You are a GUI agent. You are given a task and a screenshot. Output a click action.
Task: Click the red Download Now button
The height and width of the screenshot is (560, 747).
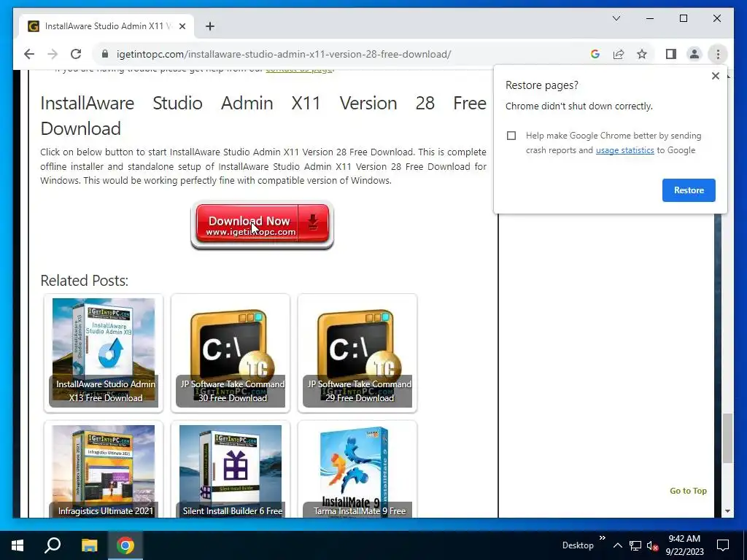[x=262, y=224]
